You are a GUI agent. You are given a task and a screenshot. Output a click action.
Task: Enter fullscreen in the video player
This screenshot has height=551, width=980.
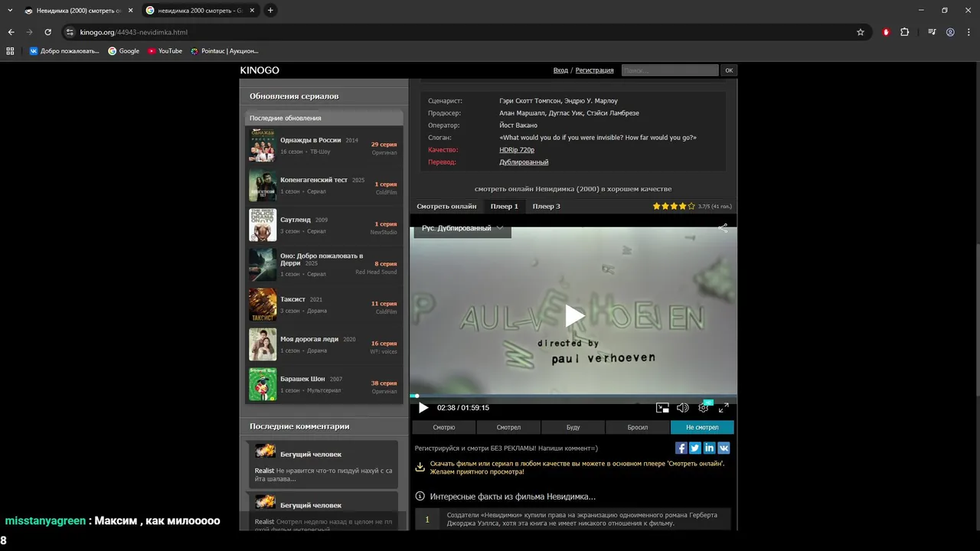[x=724, y=408]
